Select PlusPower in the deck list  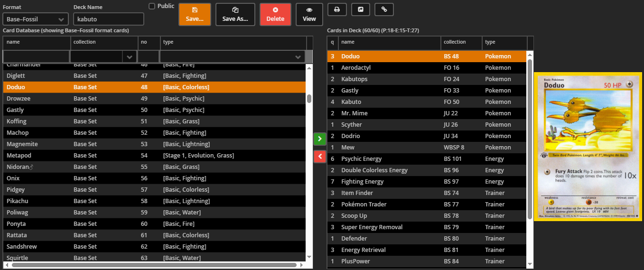pos(427,261)
